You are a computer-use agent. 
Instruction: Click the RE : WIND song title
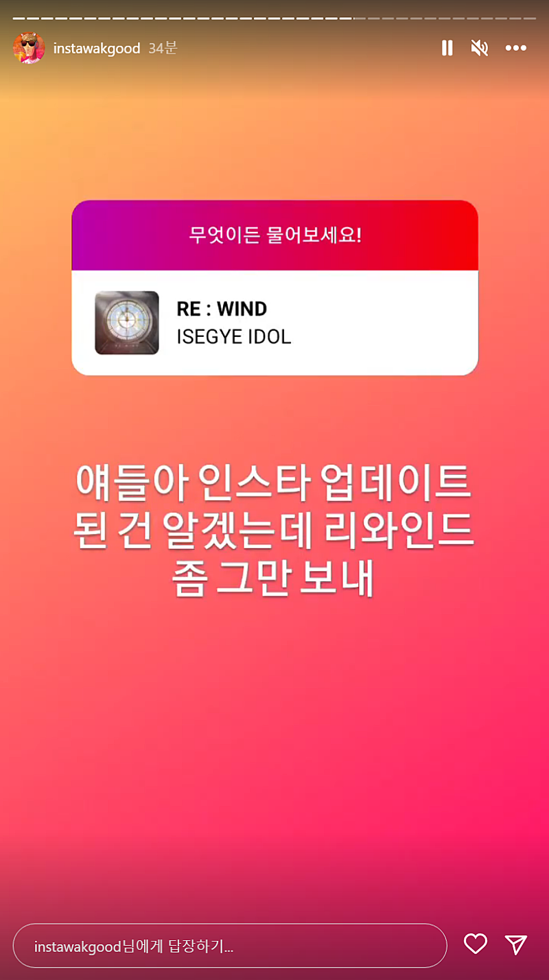[x=222, y=309]
